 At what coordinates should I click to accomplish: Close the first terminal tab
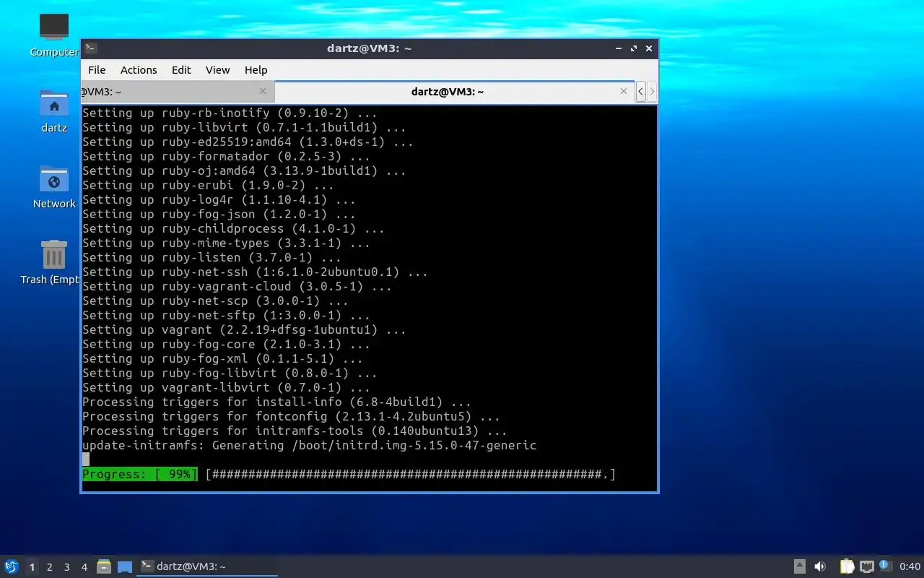click(263, 91)
